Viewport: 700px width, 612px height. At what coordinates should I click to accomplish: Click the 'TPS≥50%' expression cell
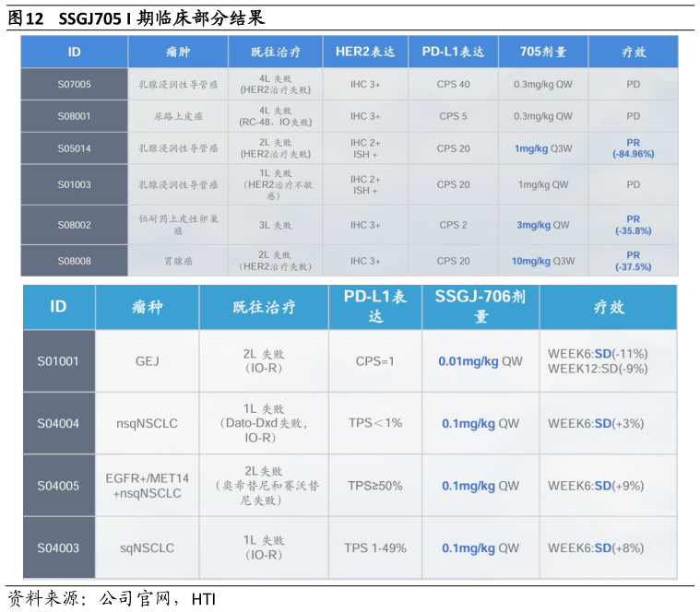375,486
